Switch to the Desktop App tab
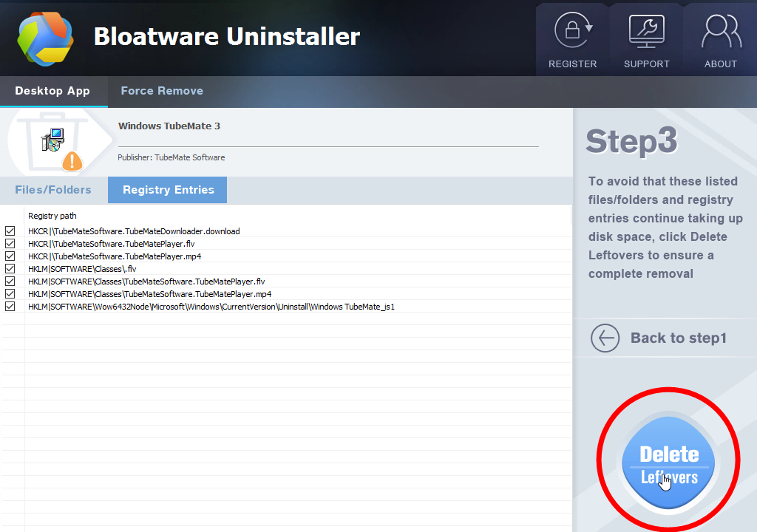 52,91
